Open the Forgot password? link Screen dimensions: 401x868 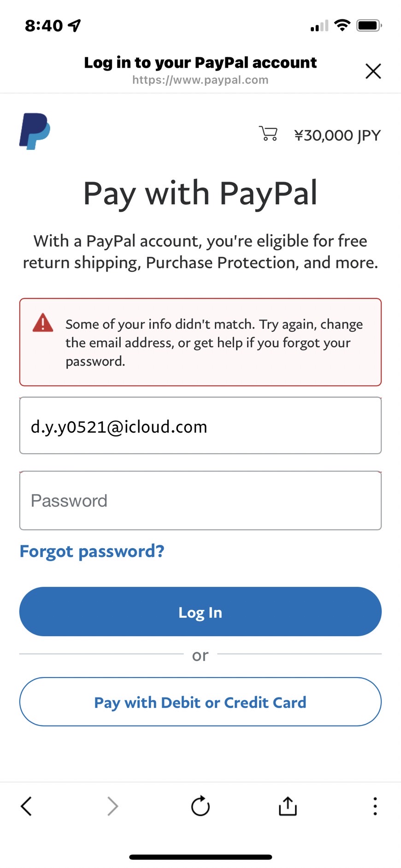click(x=92, y=551)
